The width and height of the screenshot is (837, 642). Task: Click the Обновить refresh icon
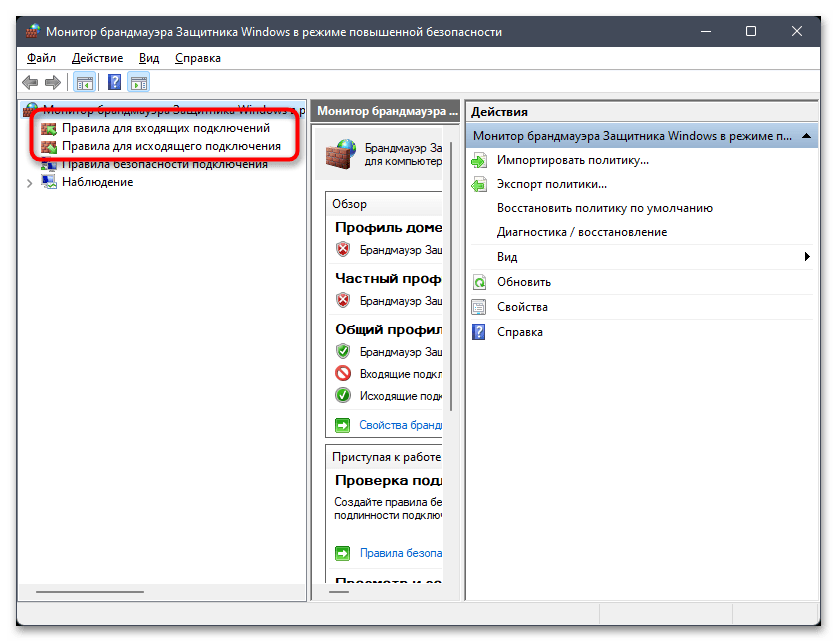coord(479,282)
